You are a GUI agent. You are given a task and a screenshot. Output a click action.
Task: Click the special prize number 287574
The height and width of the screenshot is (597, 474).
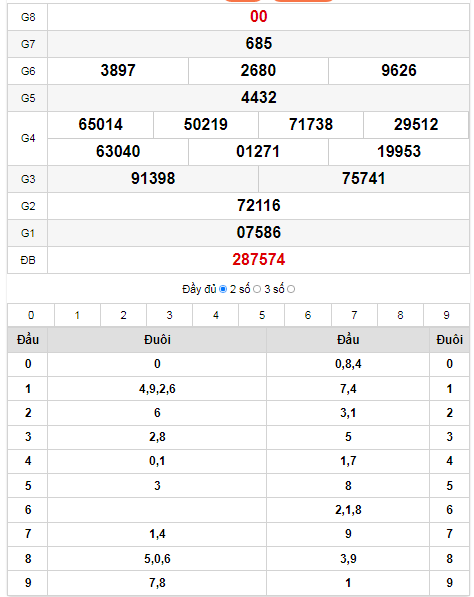[259, 260]
